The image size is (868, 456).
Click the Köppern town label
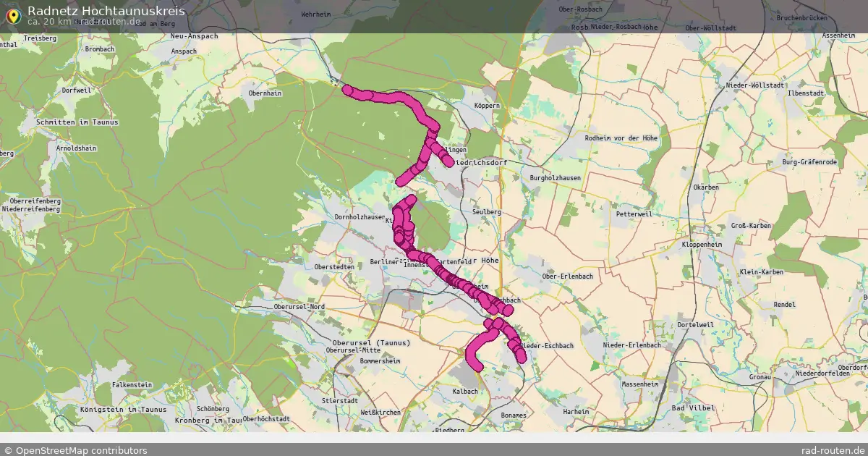pos(487,106)
